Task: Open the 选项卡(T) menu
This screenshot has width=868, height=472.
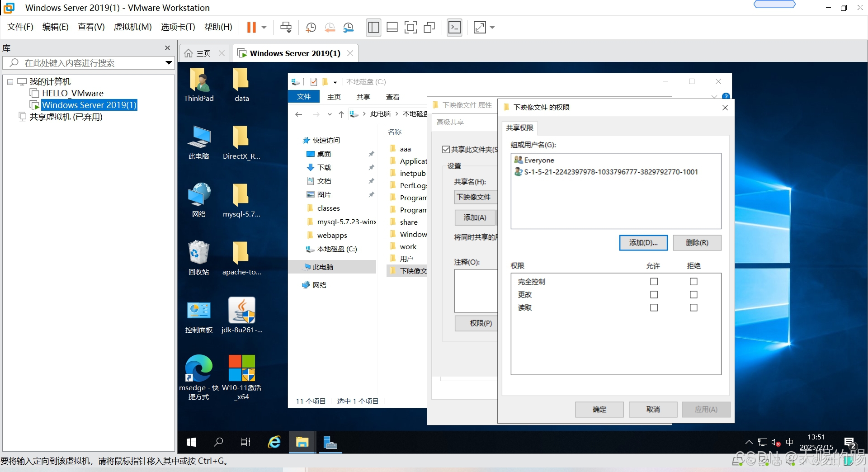Action: [x=178, y=27]
